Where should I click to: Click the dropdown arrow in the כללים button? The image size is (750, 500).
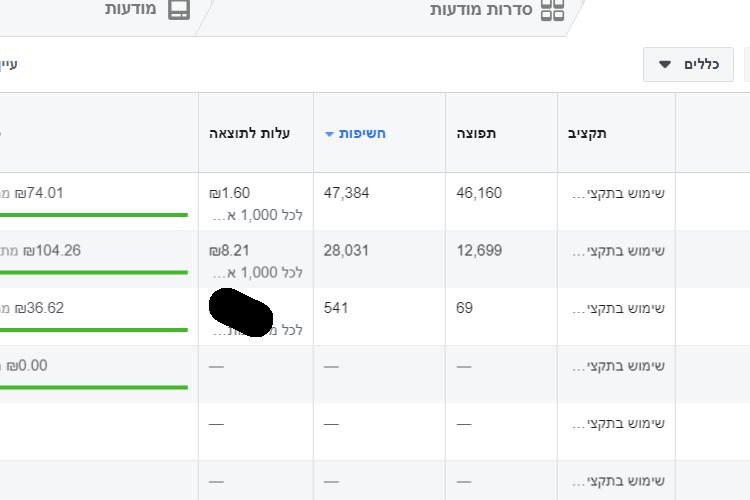(x=665, y=64)
